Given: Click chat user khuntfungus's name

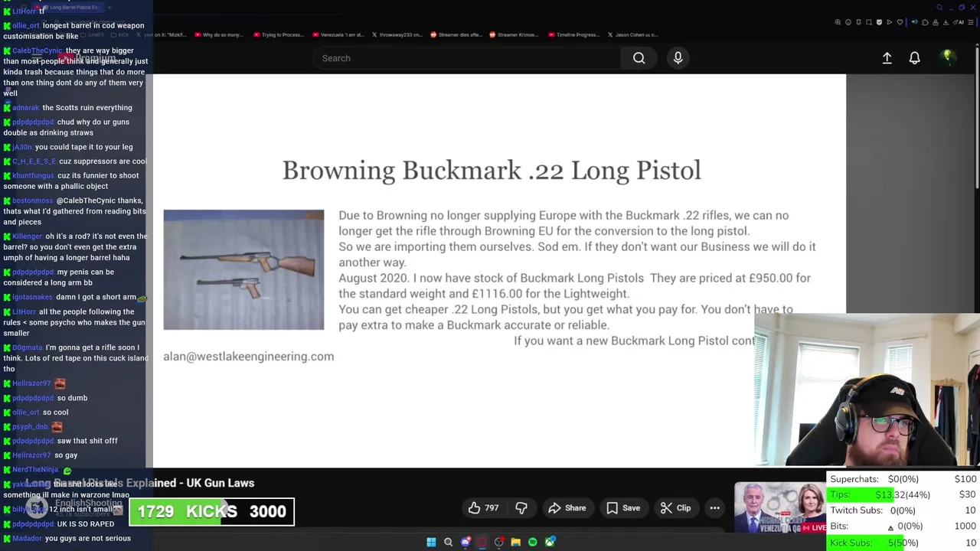Looking at the screenshot, I should (x=34, y=176).
